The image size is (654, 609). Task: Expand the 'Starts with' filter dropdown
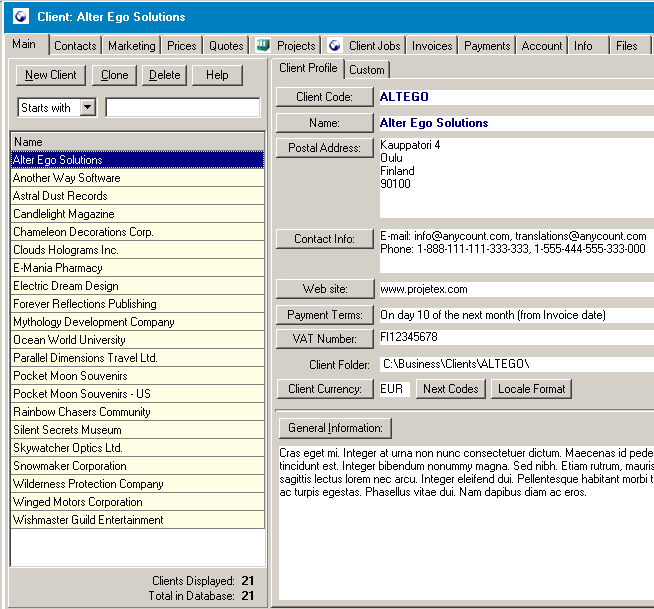[87, 108]
